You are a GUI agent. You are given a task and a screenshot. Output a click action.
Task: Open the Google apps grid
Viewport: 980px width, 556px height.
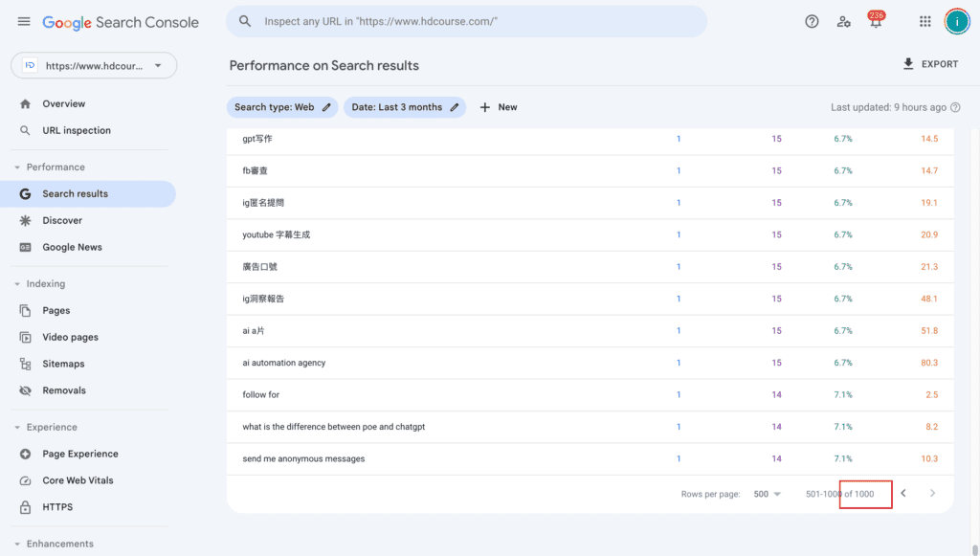click(924, 22)
